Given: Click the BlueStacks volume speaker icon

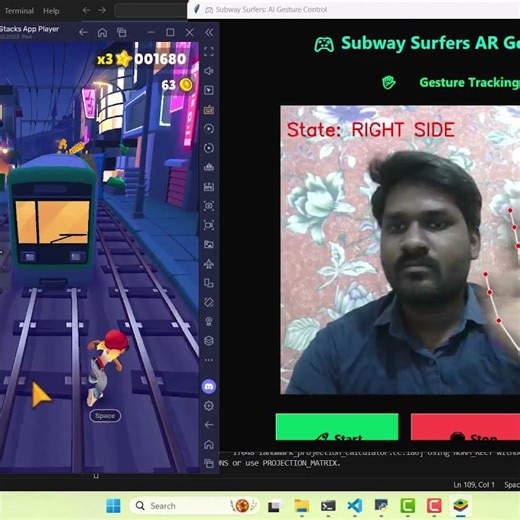Looking at the screenshot, I should tap(209, 71).
